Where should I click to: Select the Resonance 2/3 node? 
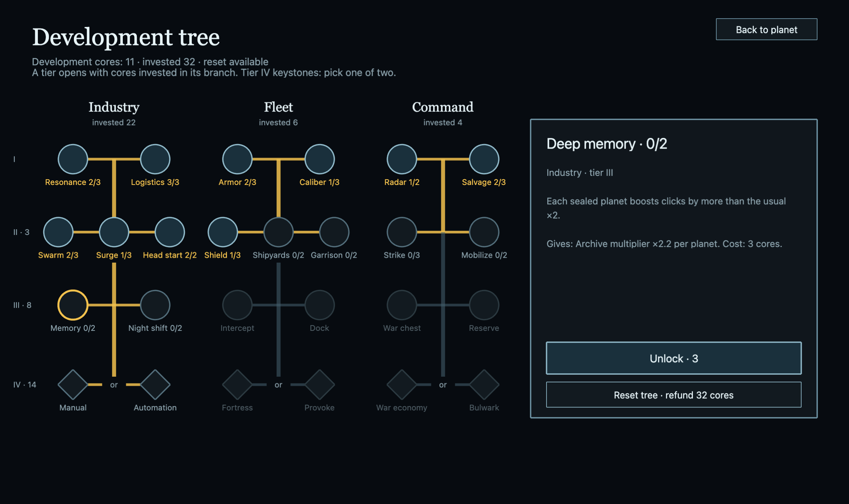(73, 159)
